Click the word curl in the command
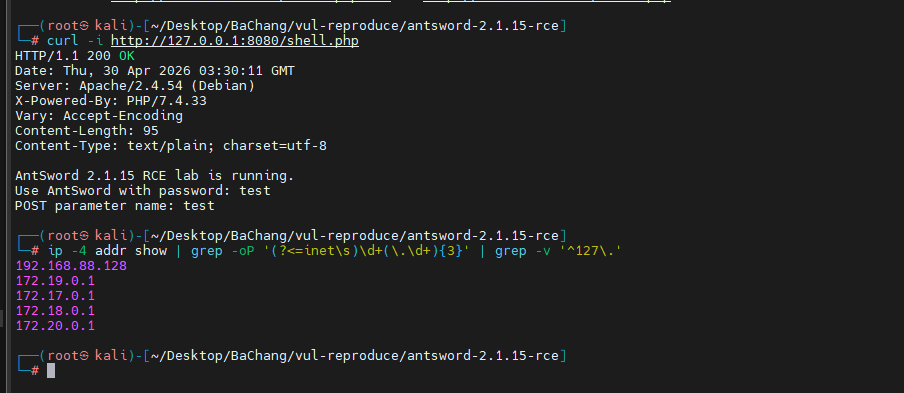 coord(62,41)
